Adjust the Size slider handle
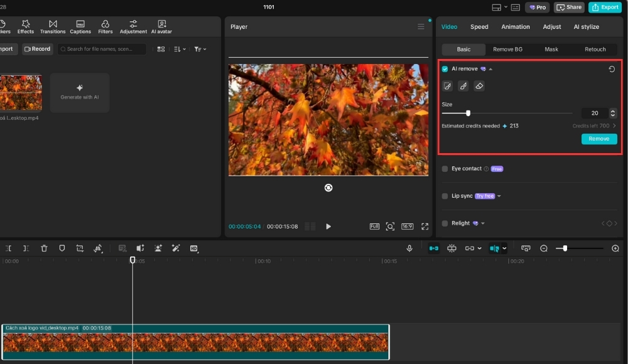628x364 pixels. point(467,114)
